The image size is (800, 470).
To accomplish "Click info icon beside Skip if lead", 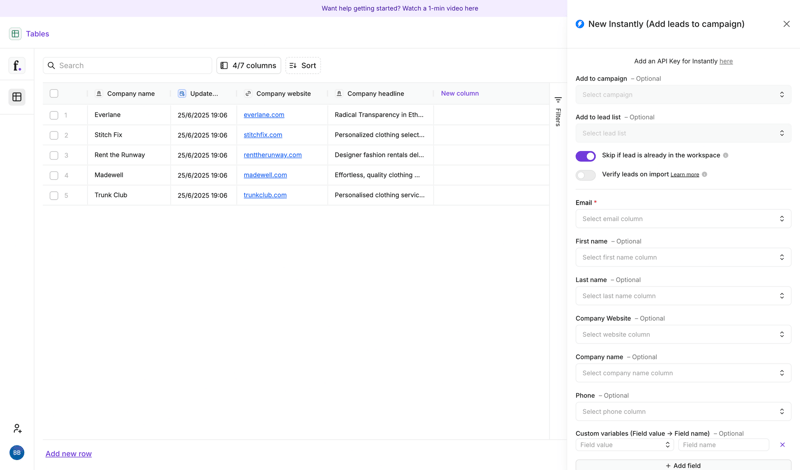I will pyautogui.click(x=726, y=155).
